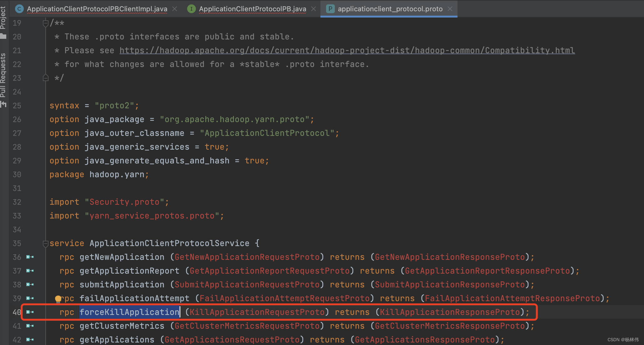Click gutter icon on forceKillApplication line

coord(30,312)
